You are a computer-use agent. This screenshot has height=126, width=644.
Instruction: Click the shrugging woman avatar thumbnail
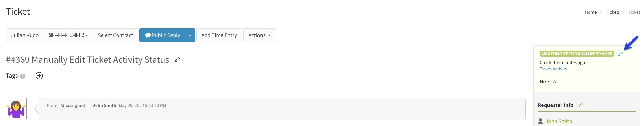pyautogui.click(x=16, y=109)
